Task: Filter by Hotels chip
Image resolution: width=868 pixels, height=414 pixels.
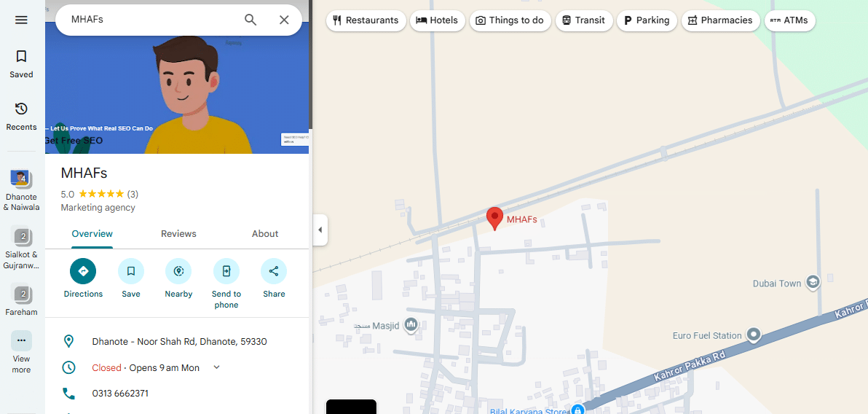Action: click(x=438, y=20)
